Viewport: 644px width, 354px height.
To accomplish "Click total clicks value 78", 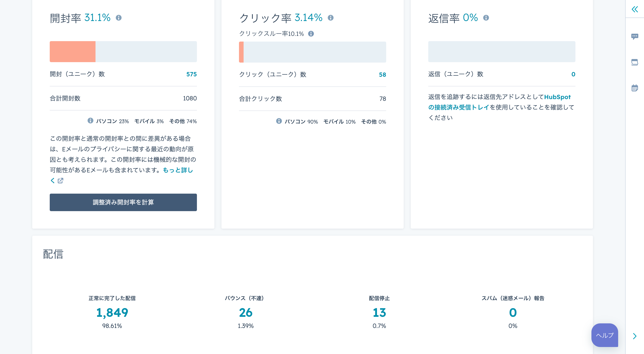I will 382,99.
